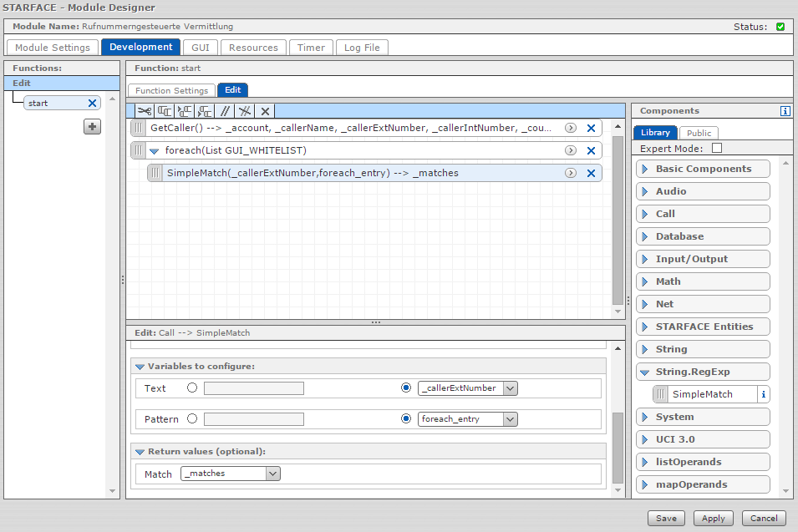The height and width of the screenshot is (532, 798).
Task: Expand the String category
Action: tap(703, 349)
